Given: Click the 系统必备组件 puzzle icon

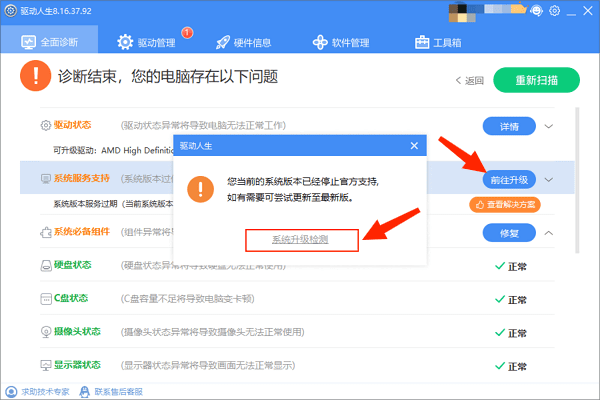Looking at the screenshot, I should point(45,232).
